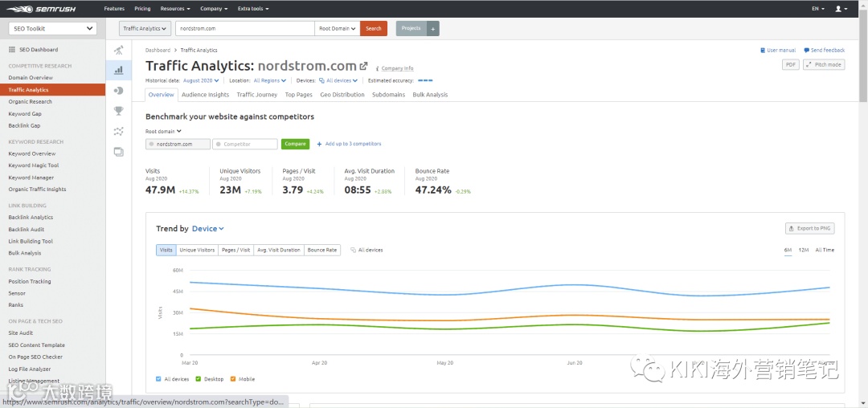
Task: Open the pie chart icon in the mini sidebar
Action: click(x=118, y=91)
